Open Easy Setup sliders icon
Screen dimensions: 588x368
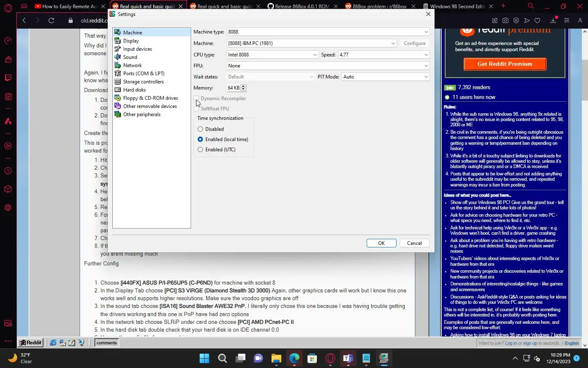point(567,20)
